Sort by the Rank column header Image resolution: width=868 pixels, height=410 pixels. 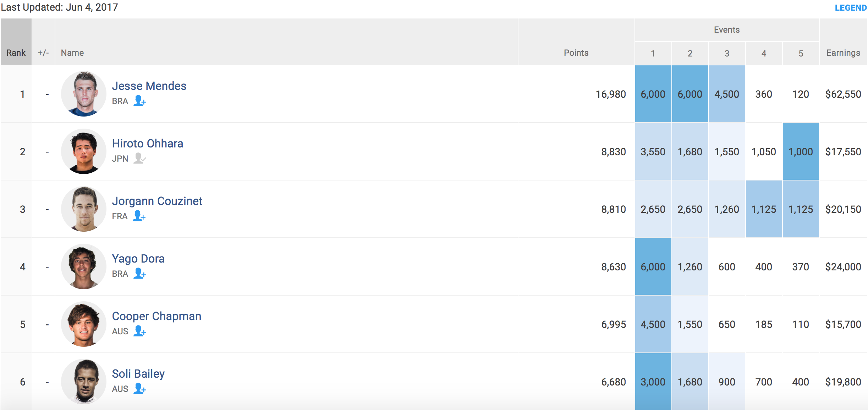coord(16,53)
